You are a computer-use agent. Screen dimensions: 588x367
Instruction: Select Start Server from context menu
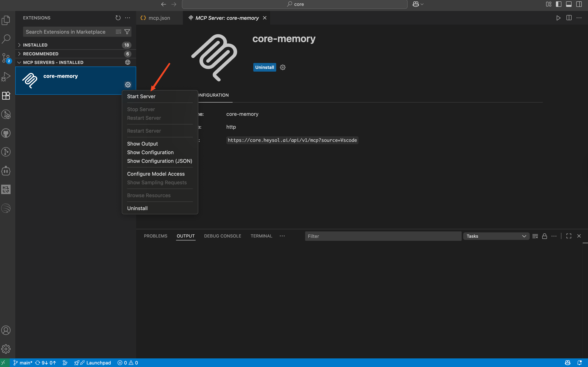(141, 96)
